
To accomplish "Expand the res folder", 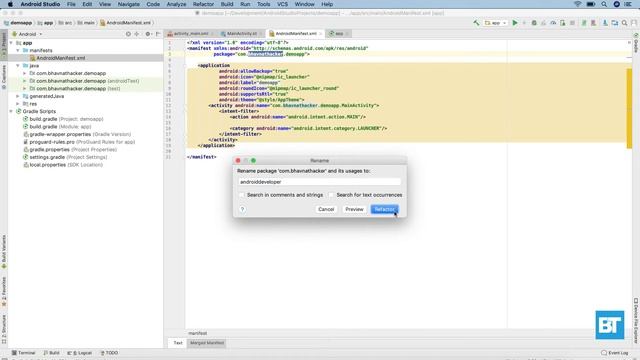I will pyautogui.click(x=18, y=104).
